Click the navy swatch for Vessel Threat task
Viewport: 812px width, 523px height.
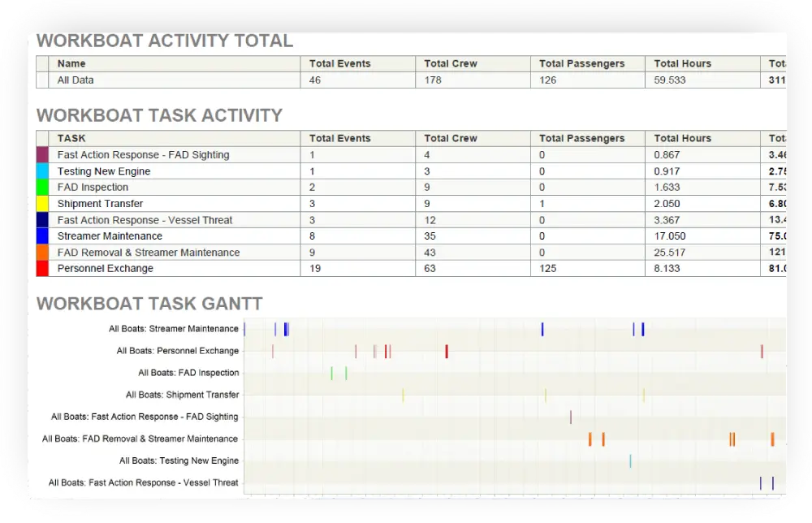(x=42, y=219)
